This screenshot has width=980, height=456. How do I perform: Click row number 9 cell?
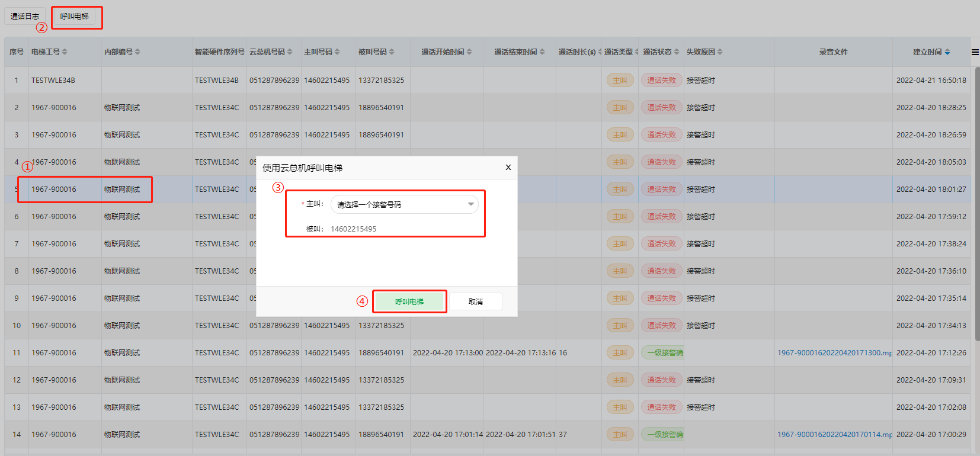click(x=17, y=298)
